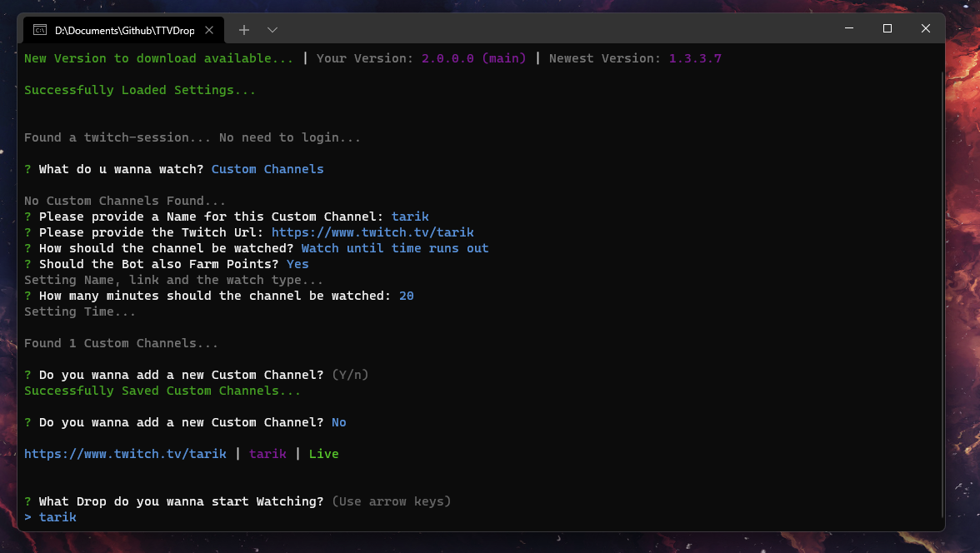Open the https://www.twitch.tv/tarik link after Twitch Url
This screenshot has height=553, width=980.
click(x=372, y=232)
